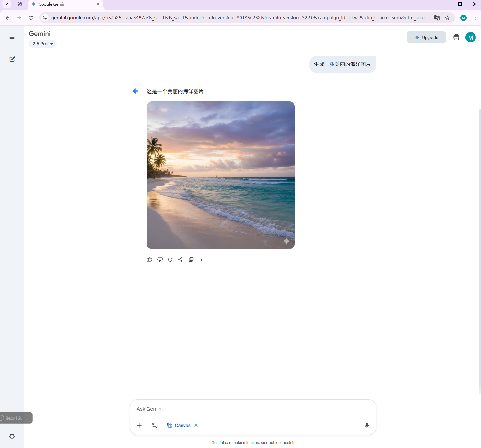Start a new chat
481x448 pixels.
pyautogui.click(x=12, y=59)
